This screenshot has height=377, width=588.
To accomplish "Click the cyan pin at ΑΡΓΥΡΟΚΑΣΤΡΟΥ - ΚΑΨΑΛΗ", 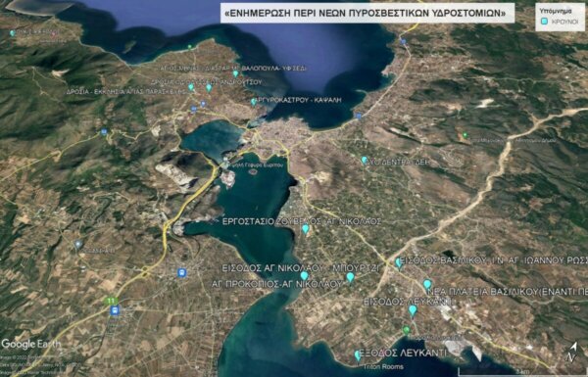I will pyautogui.click(x=254, y=102).
